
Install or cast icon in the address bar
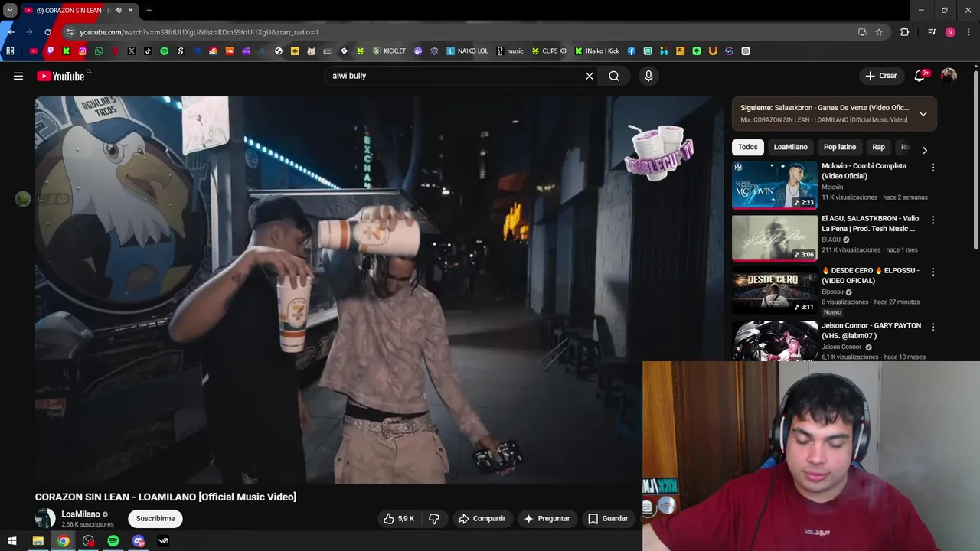pyautogui.click(x=862, y=32)
